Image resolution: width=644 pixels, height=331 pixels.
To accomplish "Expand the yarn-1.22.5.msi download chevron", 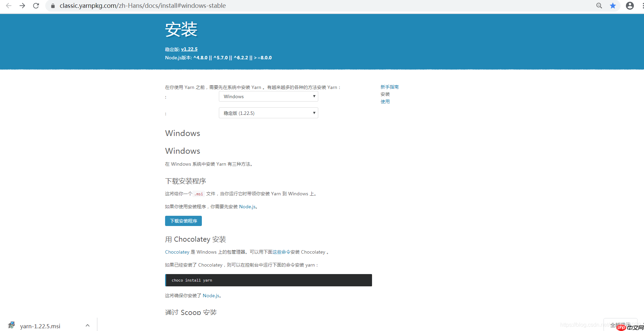I will [87, 325].
